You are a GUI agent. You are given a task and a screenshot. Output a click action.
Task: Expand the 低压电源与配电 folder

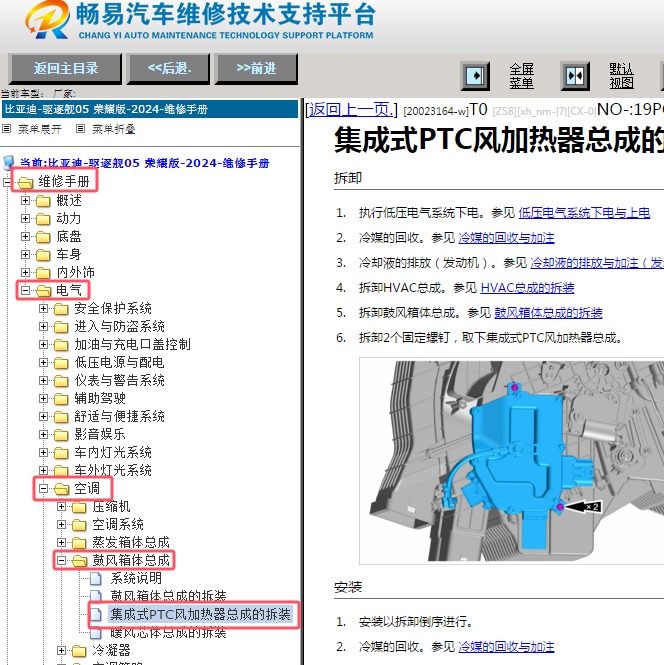[x=43, y=362]
